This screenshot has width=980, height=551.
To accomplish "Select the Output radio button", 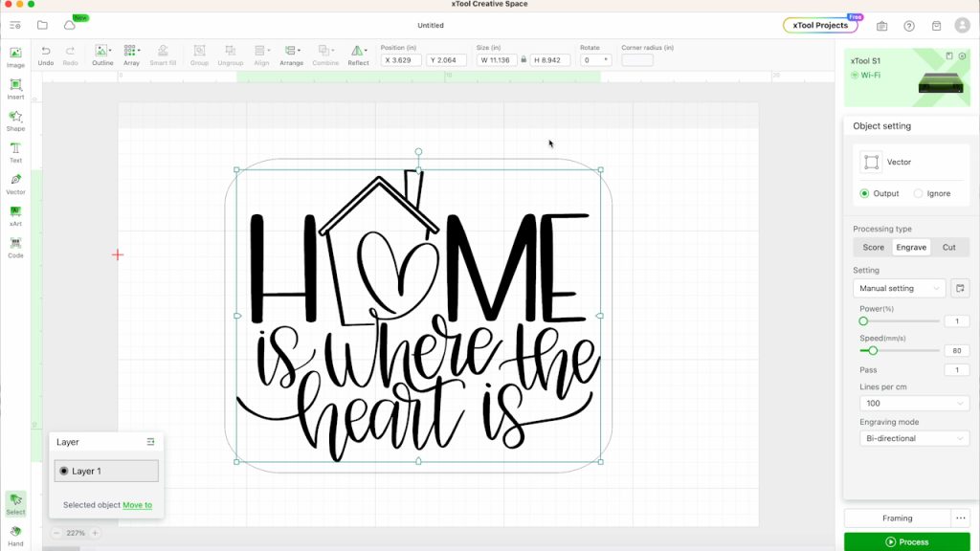I will (x=864, y=193).
